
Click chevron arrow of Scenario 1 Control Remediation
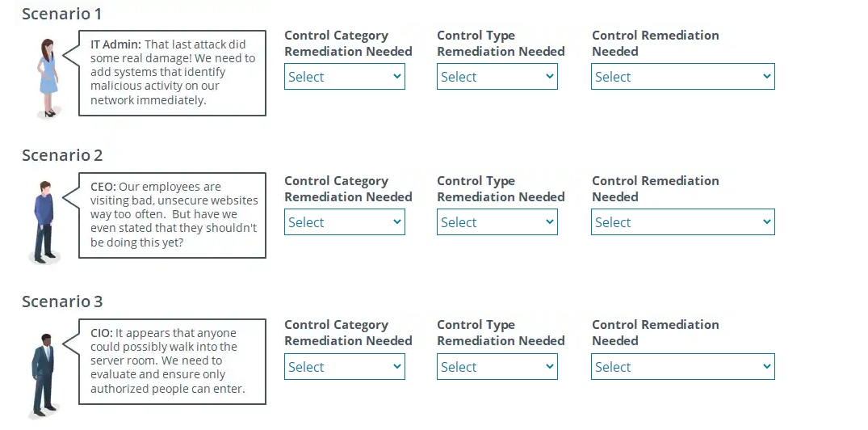766,77
